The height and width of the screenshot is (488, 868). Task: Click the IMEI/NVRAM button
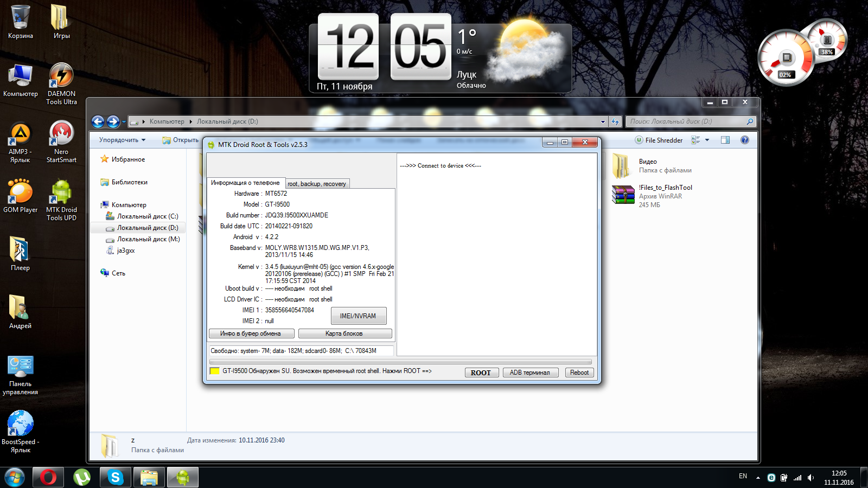[x=358, y=316]
